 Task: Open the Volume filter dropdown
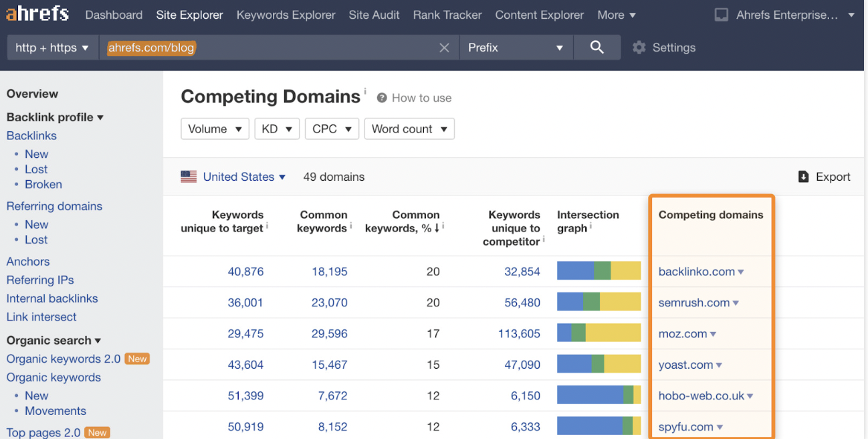[x=215, y=128]
